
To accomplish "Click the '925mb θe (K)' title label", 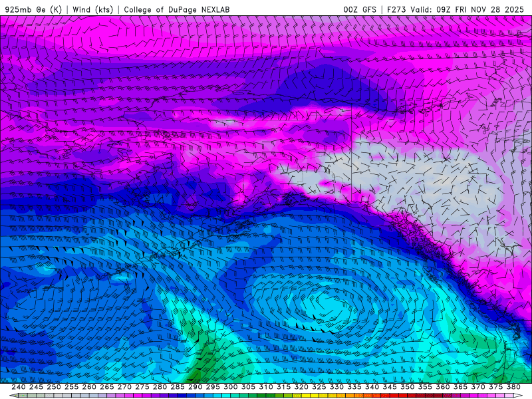I will point(33,9).
